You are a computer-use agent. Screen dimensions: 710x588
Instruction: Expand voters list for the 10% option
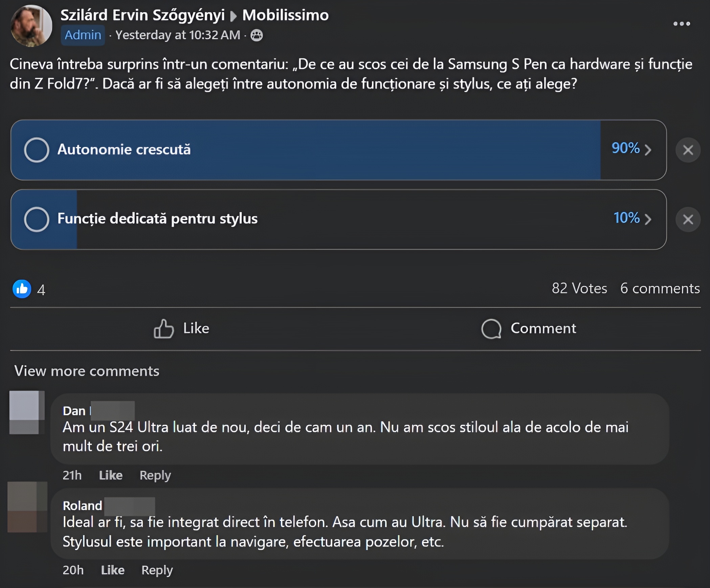tap(632, 218)
